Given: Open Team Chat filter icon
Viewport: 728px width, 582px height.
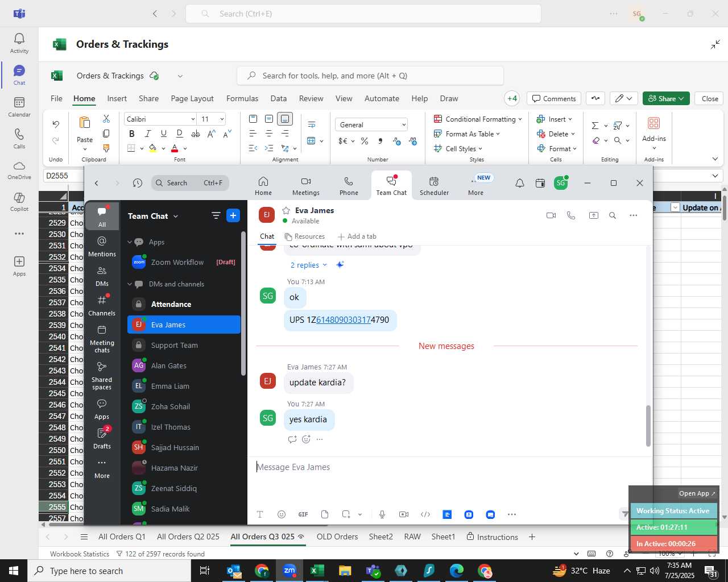Looking at the screenshot, I should tap(216, 215).
